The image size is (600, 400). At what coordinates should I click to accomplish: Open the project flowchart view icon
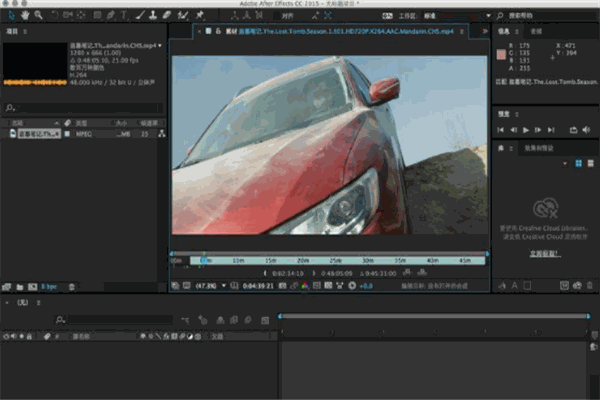(162, 134)
